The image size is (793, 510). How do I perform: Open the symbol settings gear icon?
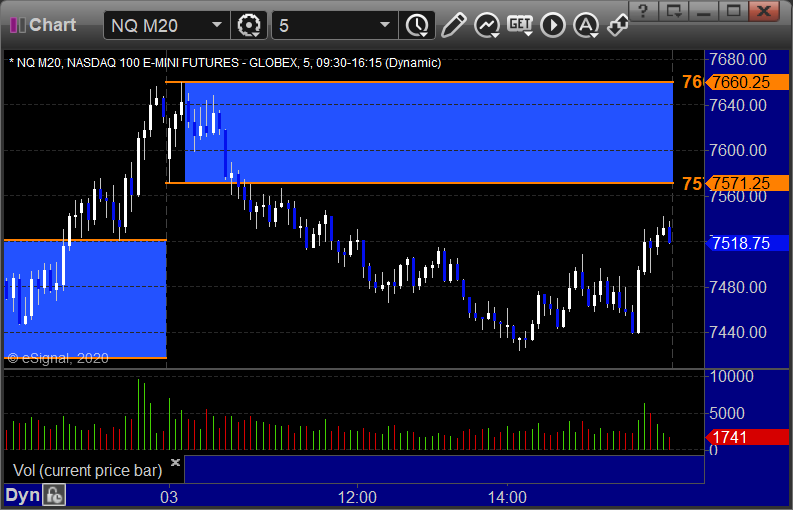pyautogui.click(x=249, y=25)
